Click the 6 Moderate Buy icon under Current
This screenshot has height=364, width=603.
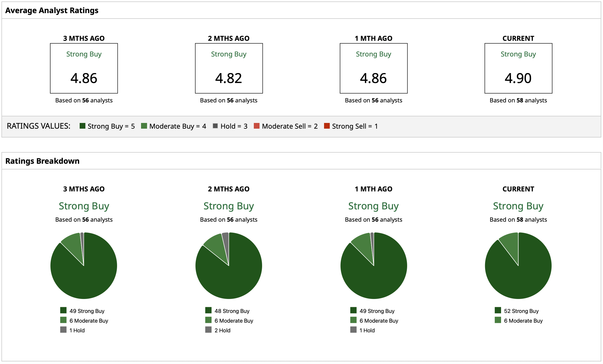tap(498, 320)
